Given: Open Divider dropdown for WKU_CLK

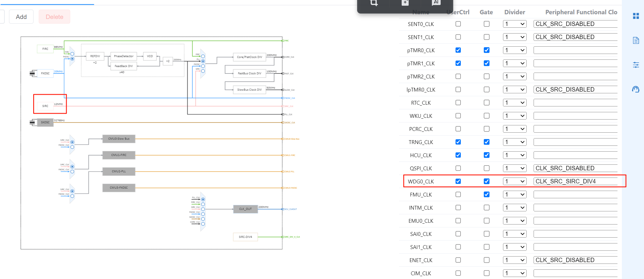Looking at the screenshot, I should 515,116.
